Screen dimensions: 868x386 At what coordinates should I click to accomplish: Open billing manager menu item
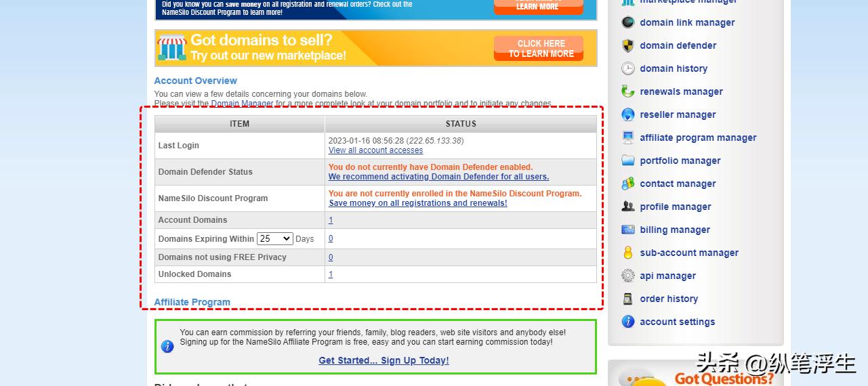[x=675, y=230]
